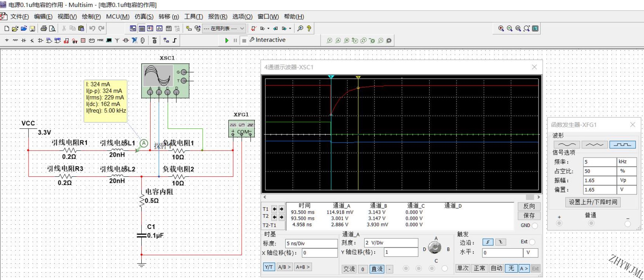Click the Zoom to Area icon

click(x=518, y=28)
